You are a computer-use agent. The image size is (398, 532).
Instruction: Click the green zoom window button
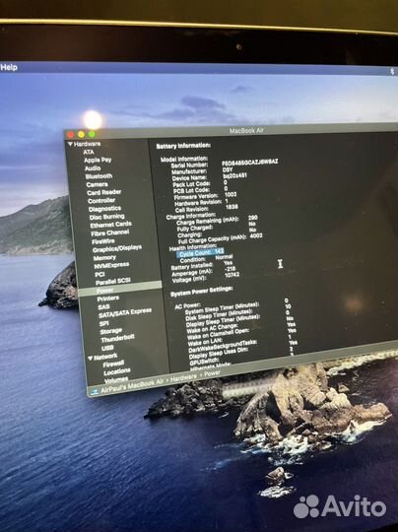point(92,134)
